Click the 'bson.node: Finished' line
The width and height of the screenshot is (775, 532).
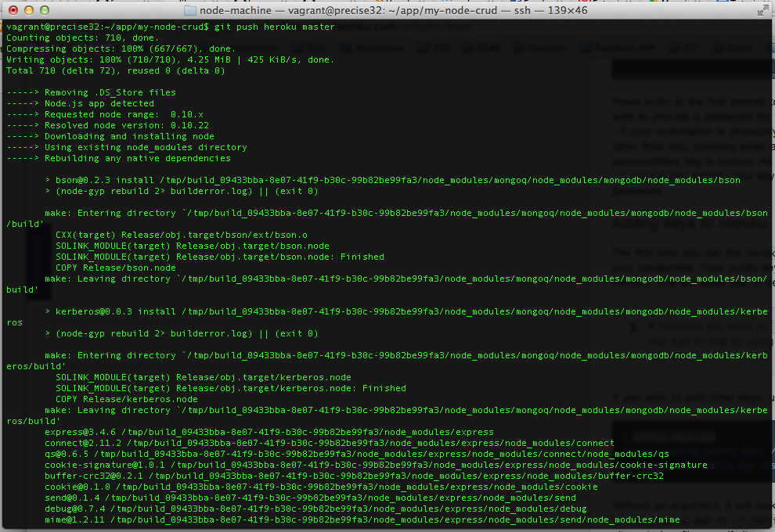pos(220,257)
